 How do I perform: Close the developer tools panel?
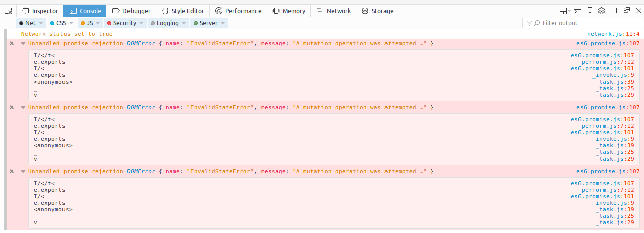(x=639, y=11)
